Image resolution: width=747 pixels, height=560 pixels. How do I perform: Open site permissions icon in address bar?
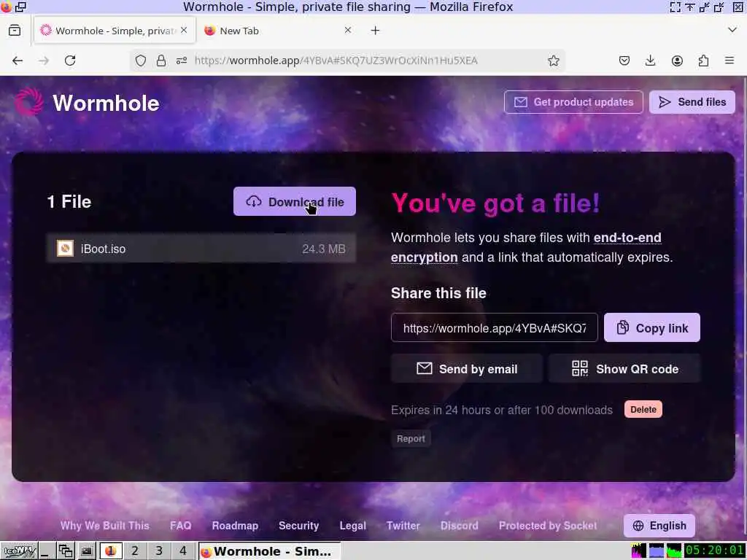coord(182,61)
